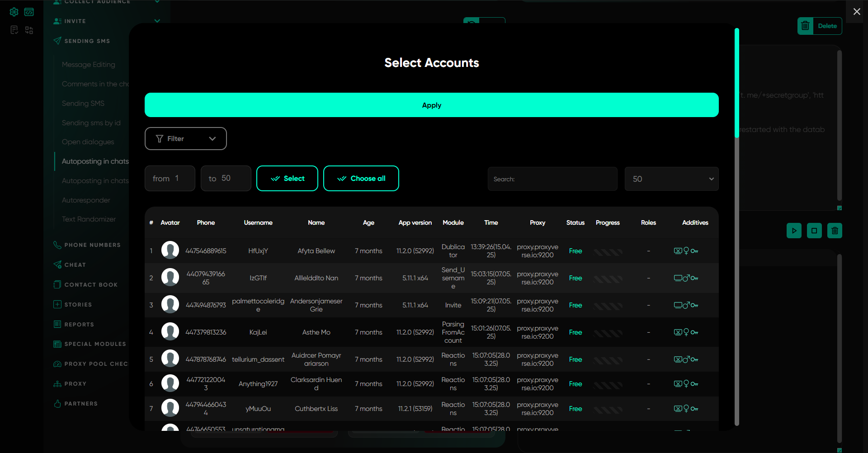This screenshot has width=868, height=453.
Task: Click the avatar of account HfUxjY
Action: 170,250
